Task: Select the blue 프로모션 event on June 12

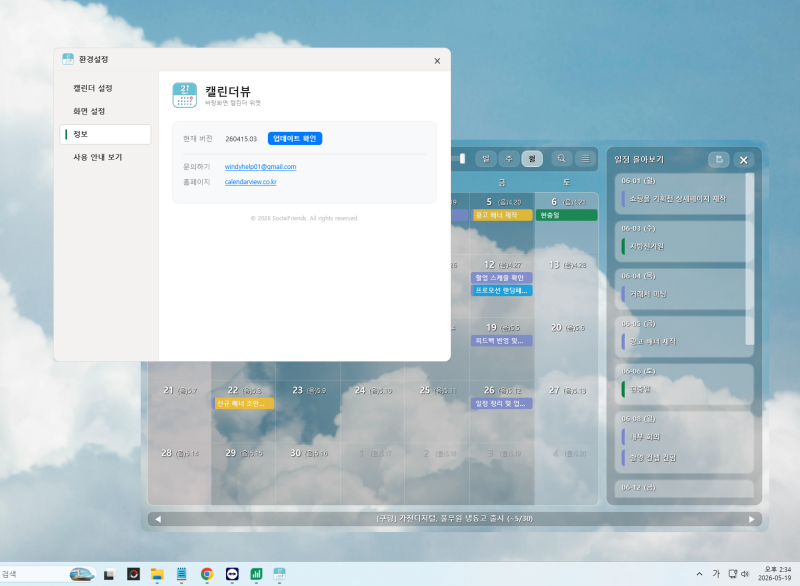Action: pos(503,291)
